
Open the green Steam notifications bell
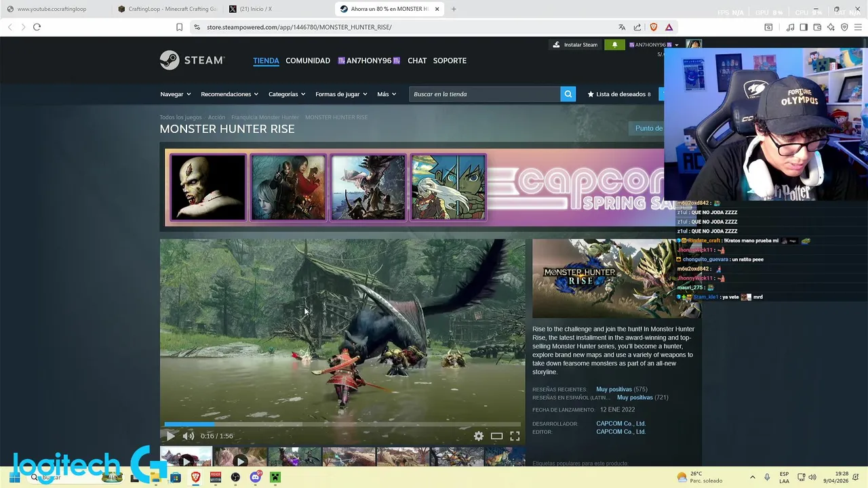(x=614, y=45)
